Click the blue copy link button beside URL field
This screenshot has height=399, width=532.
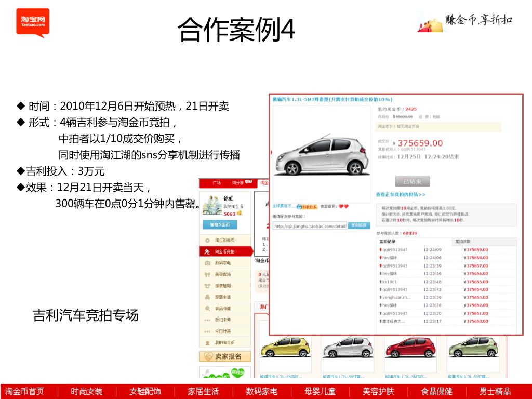click(x=358, y=225)
